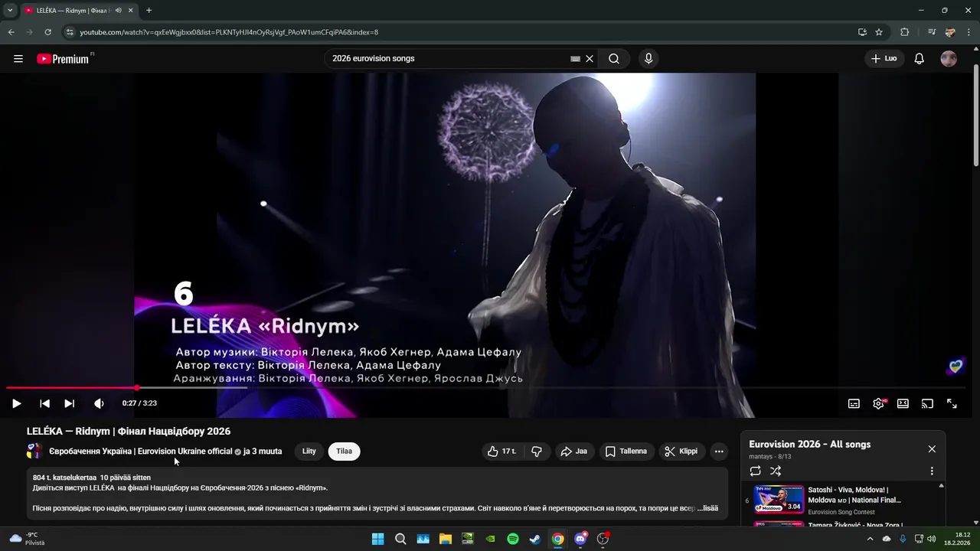Open the channel avatar icon

[x=34, y=452]
